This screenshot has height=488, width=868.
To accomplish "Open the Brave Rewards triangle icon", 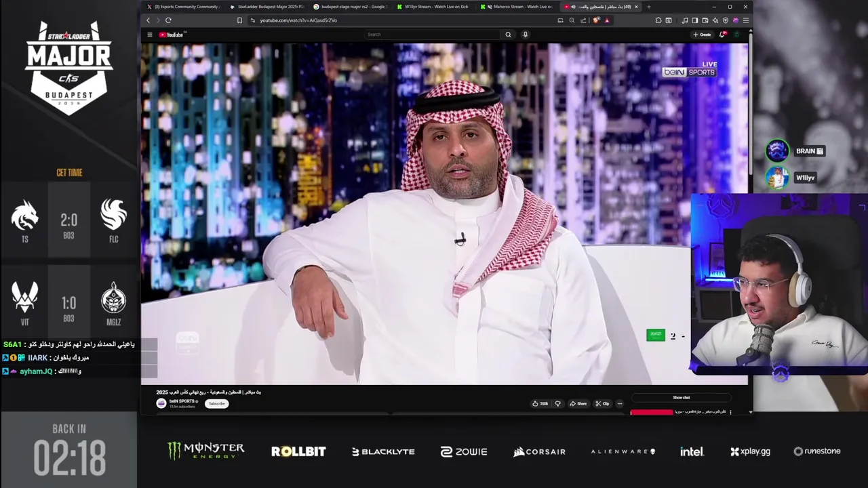I will [607, 20].
